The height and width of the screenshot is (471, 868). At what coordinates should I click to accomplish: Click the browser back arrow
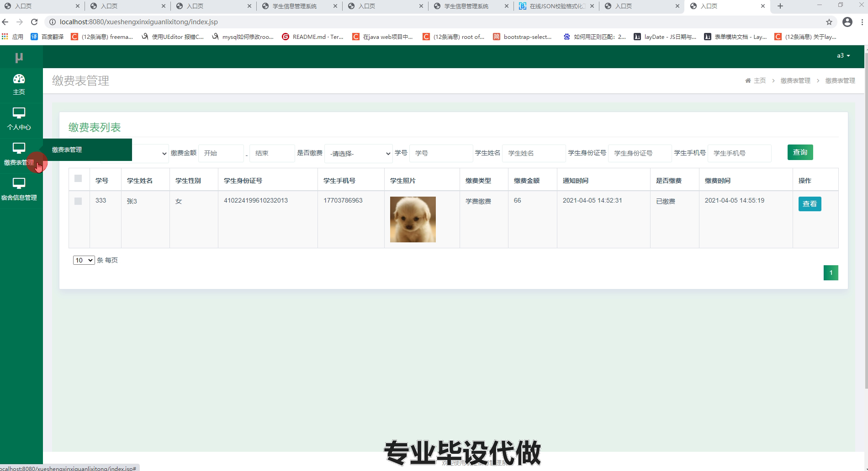[x=5, y=22]
